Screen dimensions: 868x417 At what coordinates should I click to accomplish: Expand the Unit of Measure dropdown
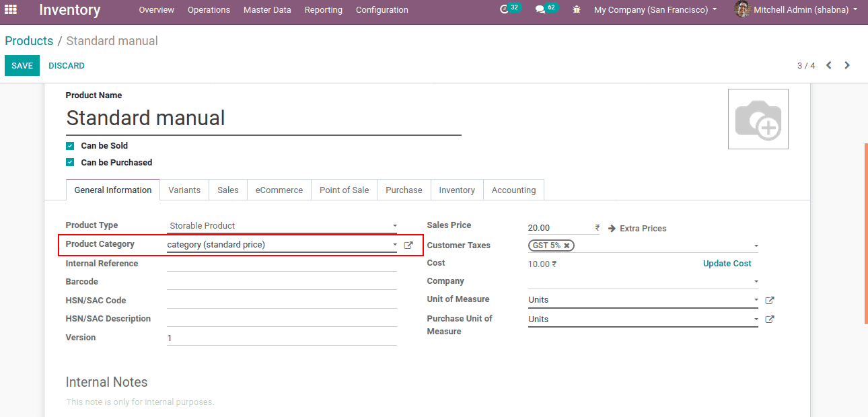tap(756, 300)
